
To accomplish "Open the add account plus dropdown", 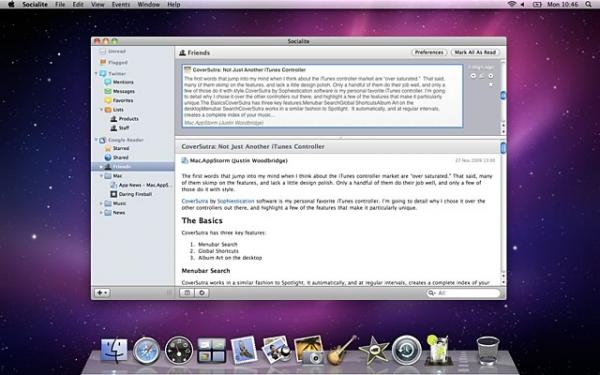I will 103,293.
